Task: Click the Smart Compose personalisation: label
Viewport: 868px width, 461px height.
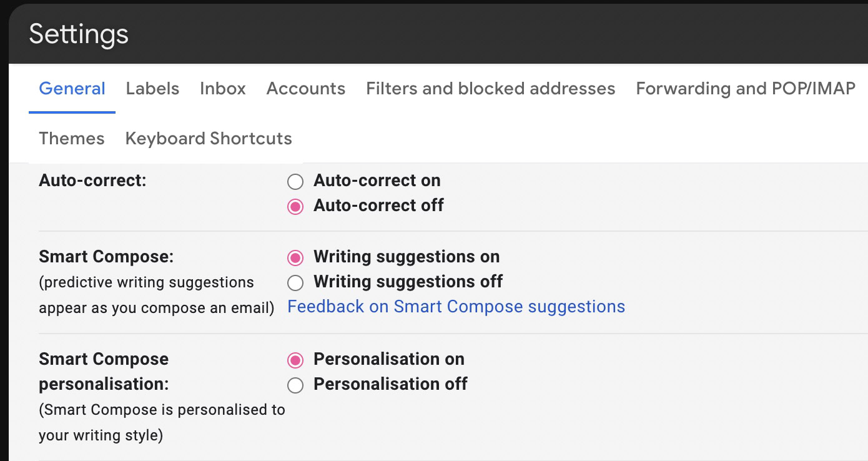Action: [104, 371]
